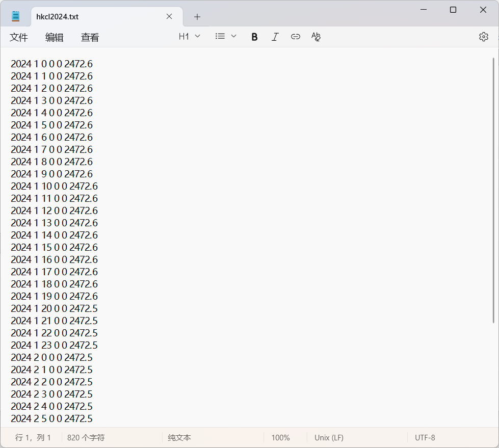Screen dimensions: 499x448
Task: Open the 文件 menu
Action: (19, 37)
